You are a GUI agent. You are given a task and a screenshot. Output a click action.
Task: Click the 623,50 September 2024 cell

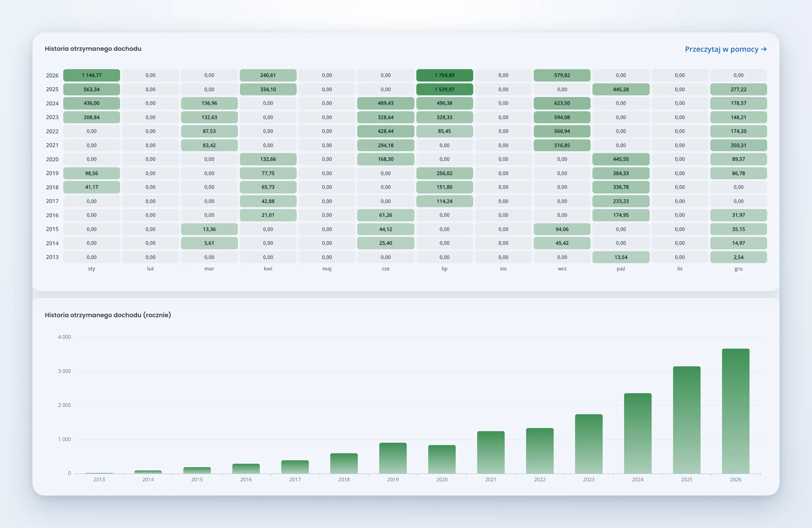click(x=562, y=103)
